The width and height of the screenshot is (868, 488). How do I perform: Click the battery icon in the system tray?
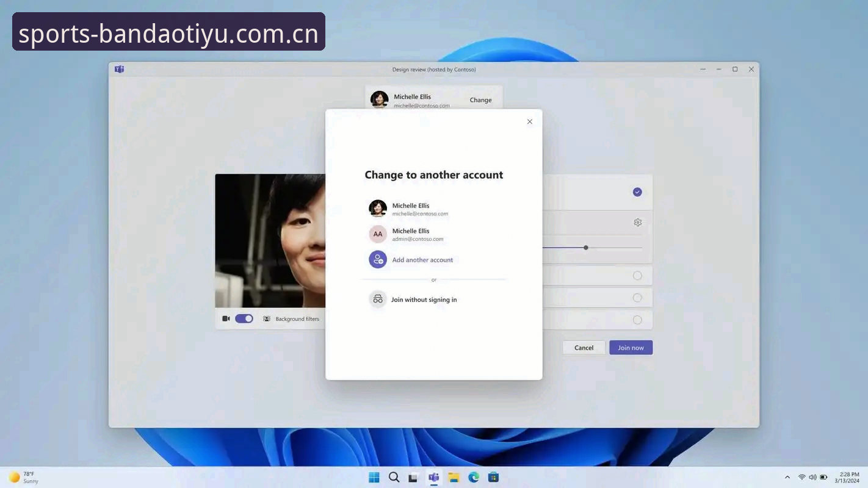[823, 477]
